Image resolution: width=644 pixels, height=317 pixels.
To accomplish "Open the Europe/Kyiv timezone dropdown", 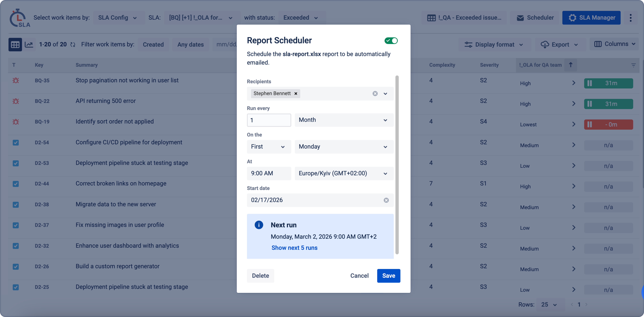I will click(344, 173).
